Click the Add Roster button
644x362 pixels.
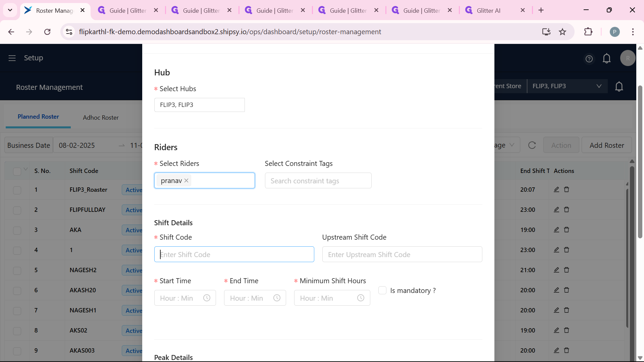606,145
